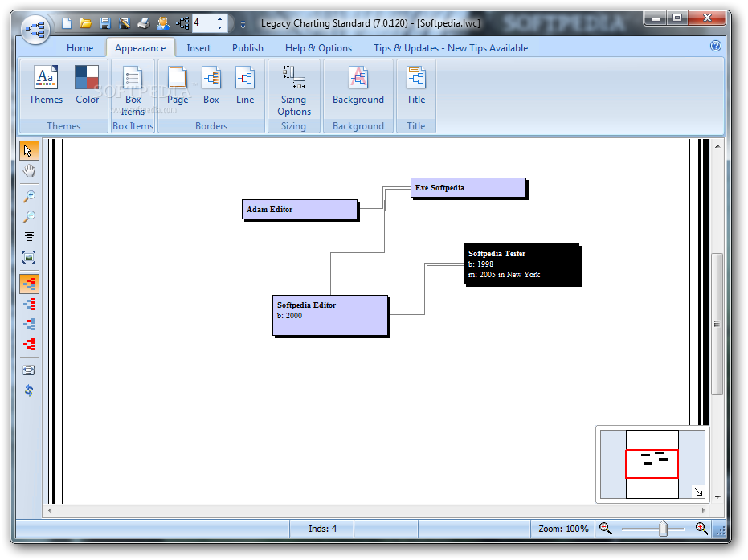Click the printer-like icon in left sidebar
Screen dimensions: 748x560
click(x=29, y=370)
